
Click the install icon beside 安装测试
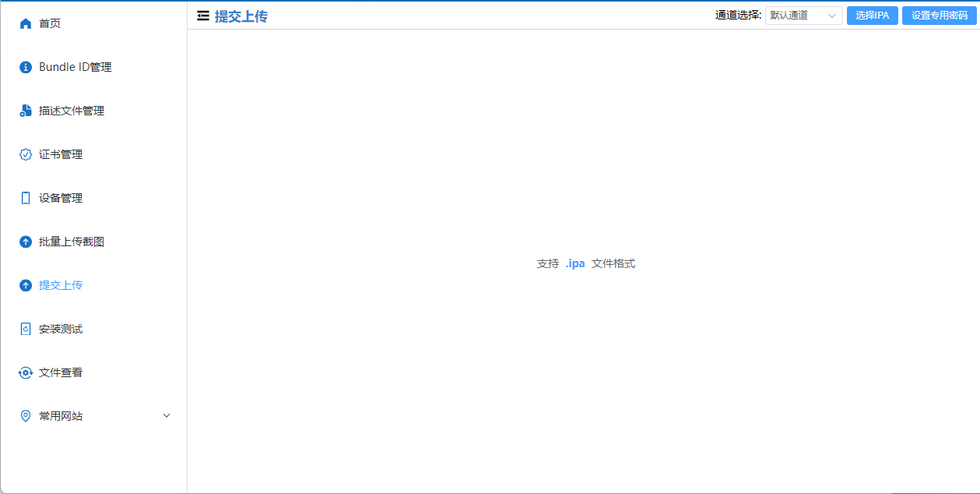click(x=26, y=329)
